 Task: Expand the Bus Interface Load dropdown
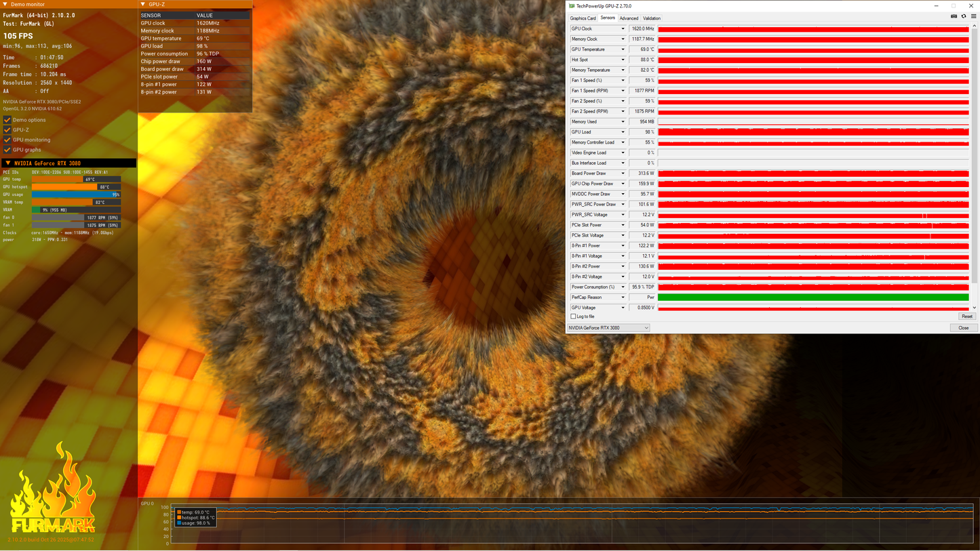(x=623, y=163)
